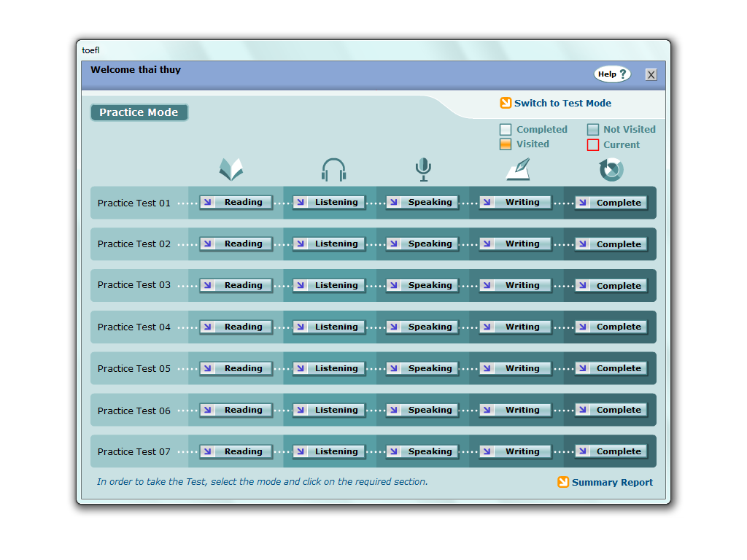Click the Completed legend box
The width and height of the screenshot is (747, 560).
(506, 130)
